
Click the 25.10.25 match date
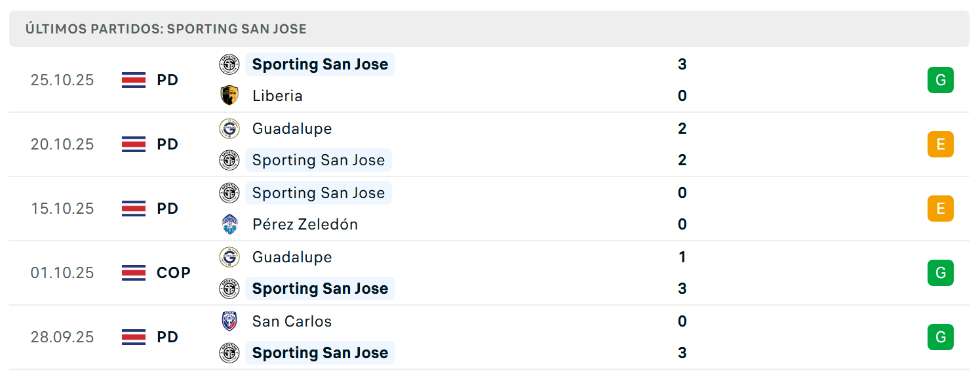62,80
